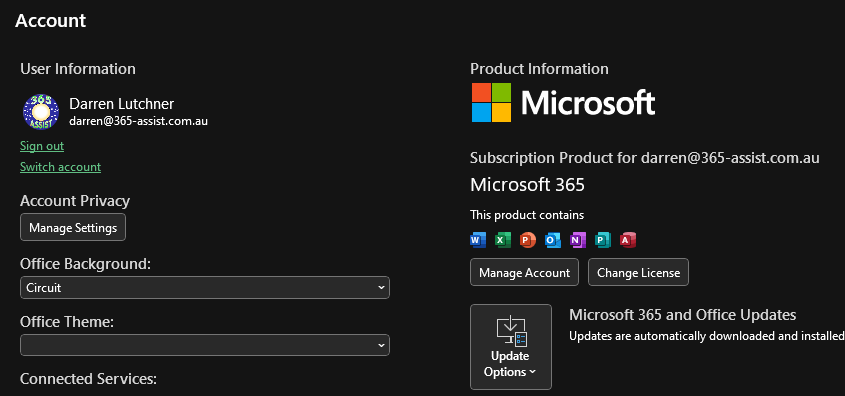
Task: Click the 365 Assist profile picture
Action: 41,112
